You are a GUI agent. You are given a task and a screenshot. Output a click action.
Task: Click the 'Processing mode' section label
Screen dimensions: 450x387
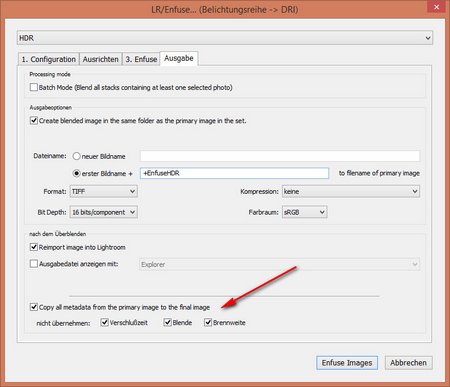click(x=50, y=74)
